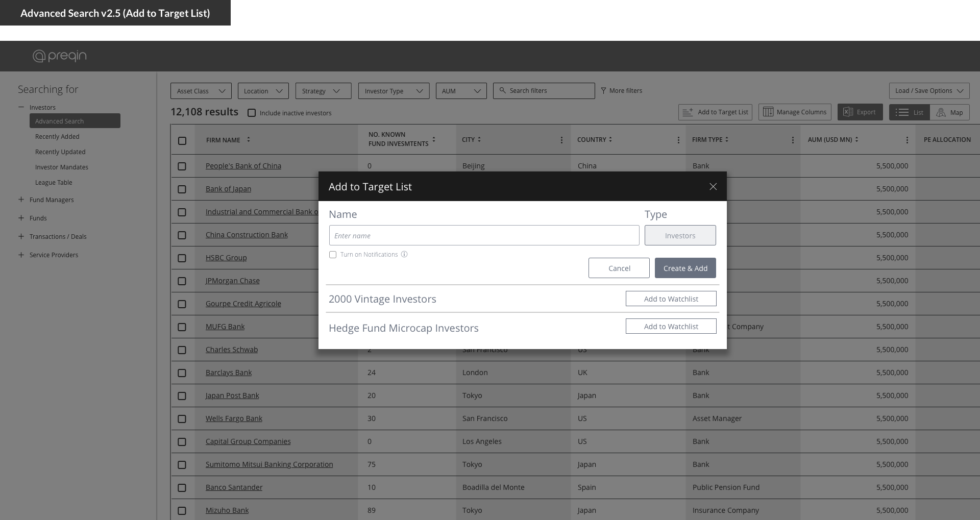980x520 pixels.
Task: Sort by City column
Action: tap(479, 139)
